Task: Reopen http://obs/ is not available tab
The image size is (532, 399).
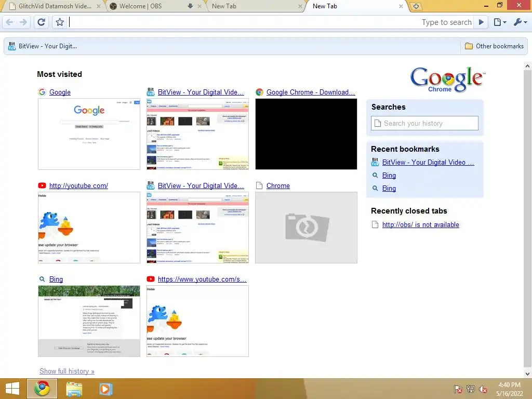Action: click(421, 224)
